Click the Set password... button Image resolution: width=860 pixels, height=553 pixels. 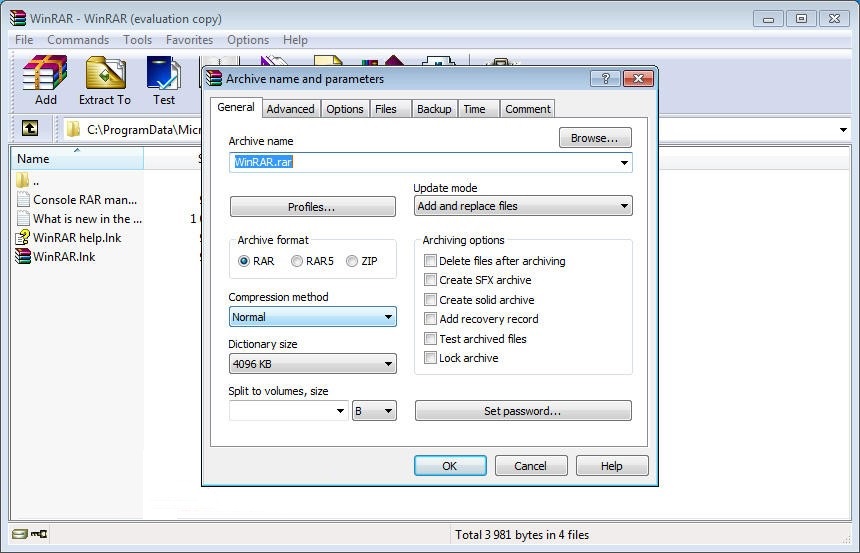[x=523, y=411]
